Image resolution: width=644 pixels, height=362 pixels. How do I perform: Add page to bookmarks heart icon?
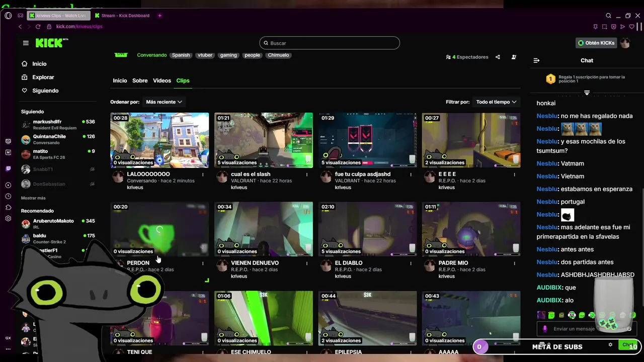(631, 27)
